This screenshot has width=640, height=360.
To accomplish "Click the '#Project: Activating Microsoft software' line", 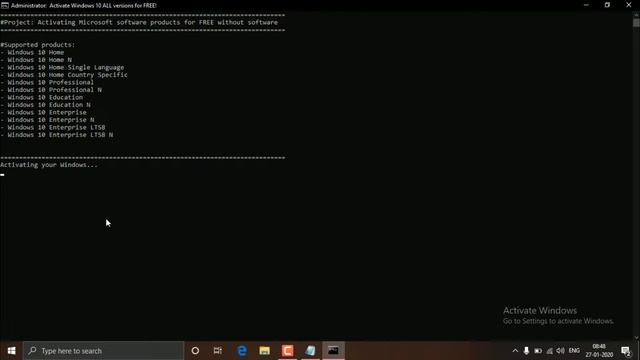I will pos(139,22).
